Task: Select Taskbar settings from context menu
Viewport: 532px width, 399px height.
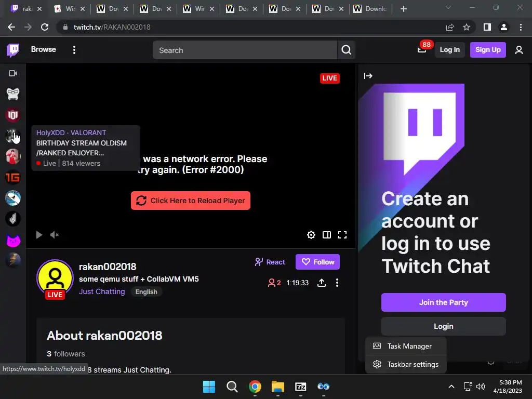Action: (406, 364)
